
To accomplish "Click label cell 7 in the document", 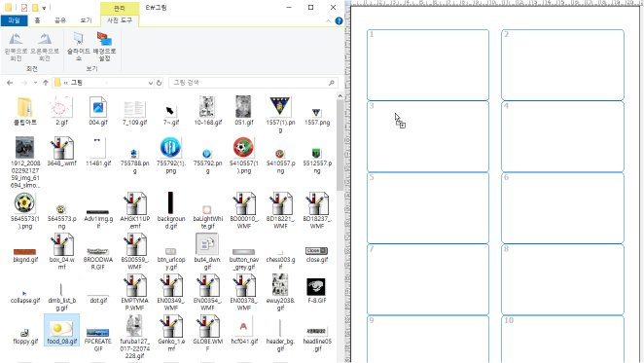I will (x=428, y=279).
